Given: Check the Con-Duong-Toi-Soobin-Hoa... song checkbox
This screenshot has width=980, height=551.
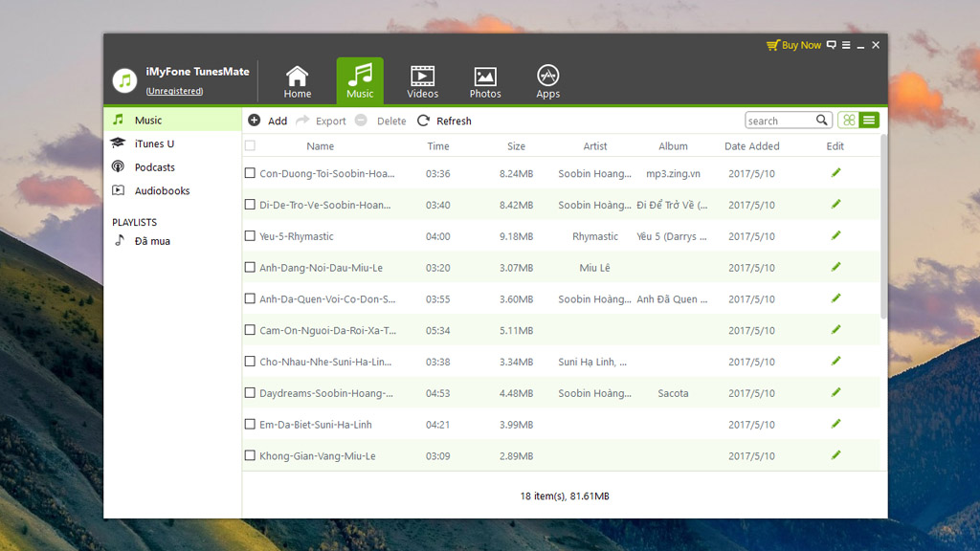Looking at the screenshot, I should click(250, 173).
